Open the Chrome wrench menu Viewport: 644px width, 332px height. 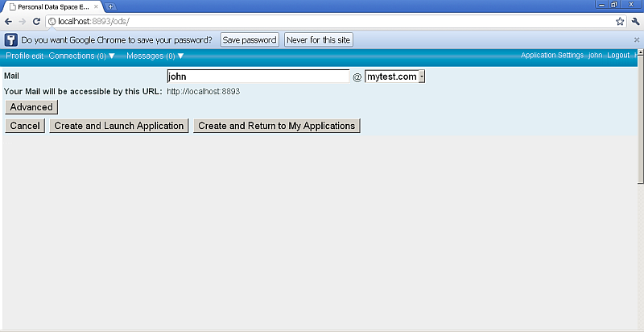tap(635, 21)
